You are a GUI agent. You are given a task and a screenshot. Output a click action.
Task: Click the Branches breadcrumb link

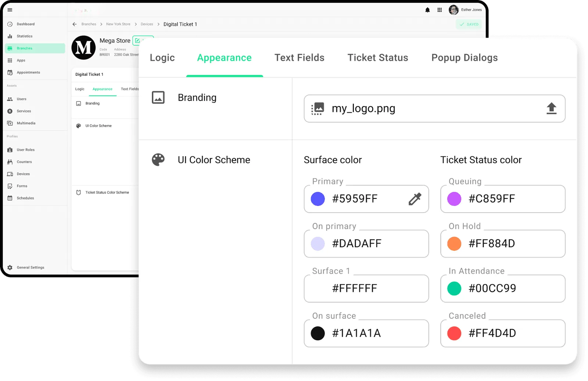pyautogui.click(x=89, y=24)
